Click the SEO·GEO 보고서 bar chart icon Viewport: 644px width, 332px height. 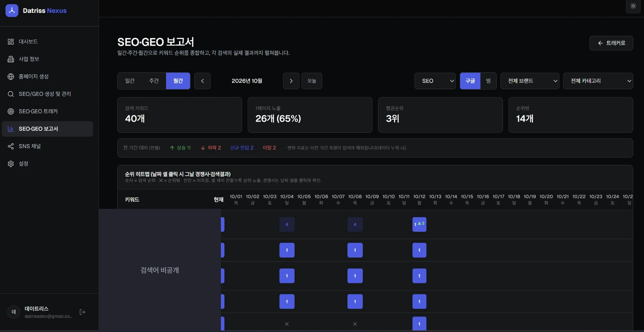(11, 129)
